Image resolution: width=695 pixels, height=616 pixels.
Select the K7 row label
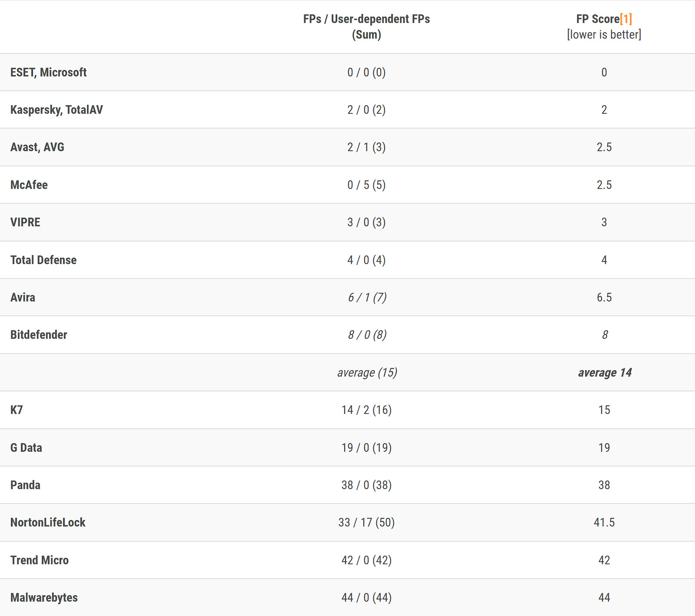[x=17, y=410]
